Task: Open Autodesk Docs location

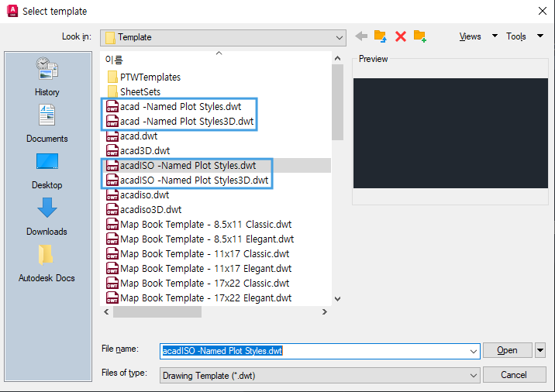Action: pos(47,263)
